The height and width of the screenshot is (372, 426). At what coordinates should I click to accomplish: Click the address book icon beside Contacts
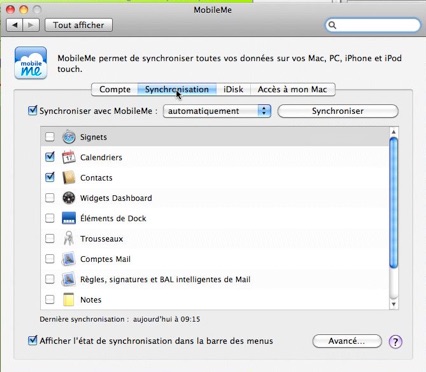pyautogui.click(x=69, y=178)
